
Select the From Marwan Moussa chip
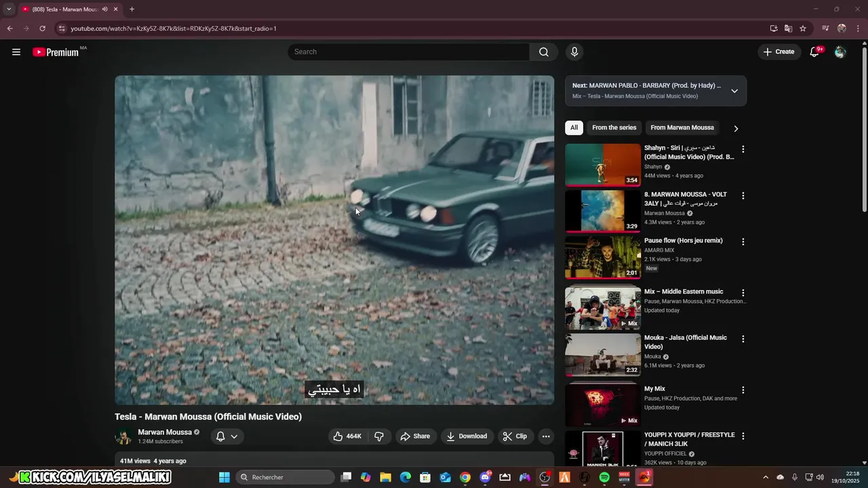682,127
